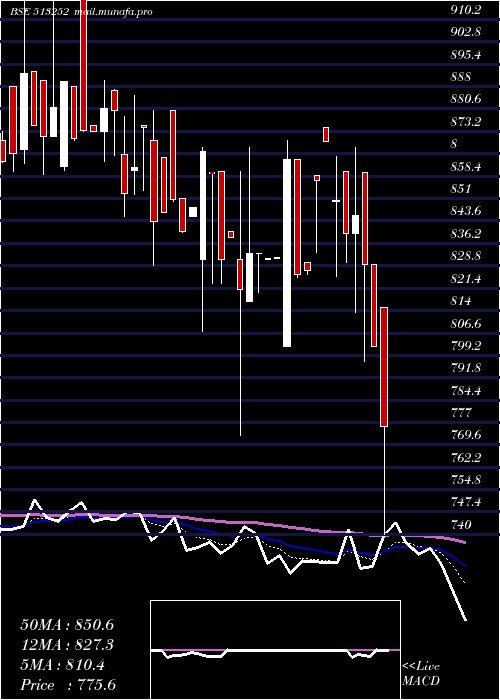Click the 791.8 price axis label
The height and width of the screenshot is (700, 500).
(x=466, y=368)
